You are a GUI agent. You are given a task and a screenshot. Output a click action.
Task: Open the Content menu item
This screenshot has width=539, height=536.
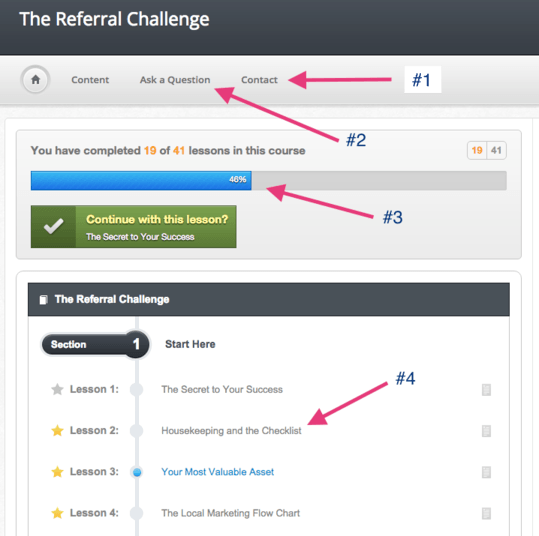pos(90,80)
